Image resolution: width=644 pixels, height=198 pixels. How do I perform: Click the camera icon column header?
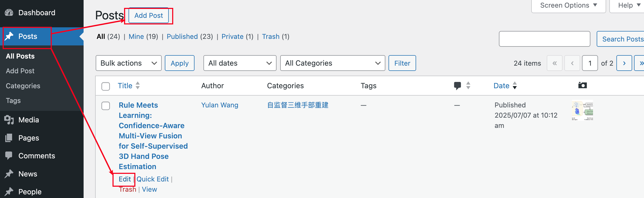[582, 85]
